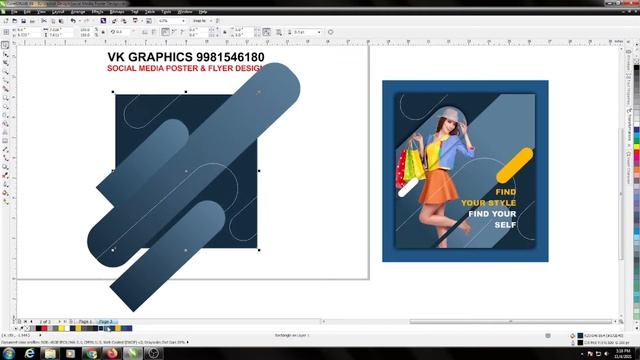Viewport: 640px width, 360px height.
Task: Pick the red swatch in document palette
Action: 44,328
